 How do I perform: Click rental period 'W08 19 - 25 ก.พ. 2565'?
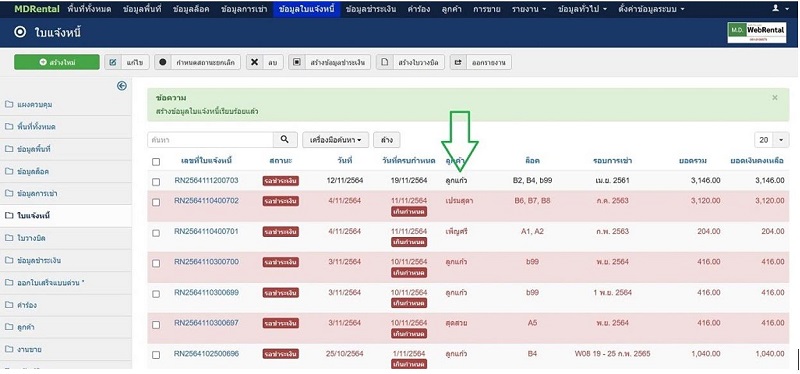point(612,354)
